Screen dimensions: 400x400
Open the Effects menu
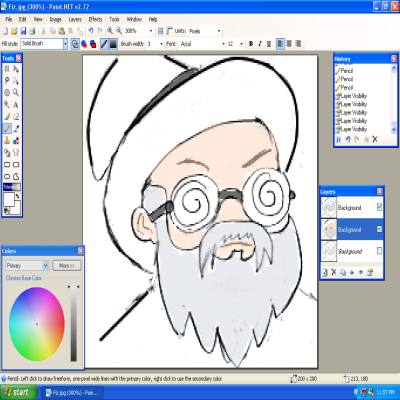[x=95, y=19]
